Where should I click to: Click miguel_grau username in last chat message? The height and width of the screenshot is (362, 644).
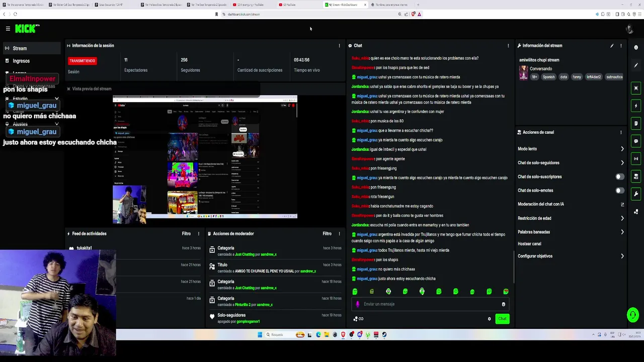click(366, 279)
